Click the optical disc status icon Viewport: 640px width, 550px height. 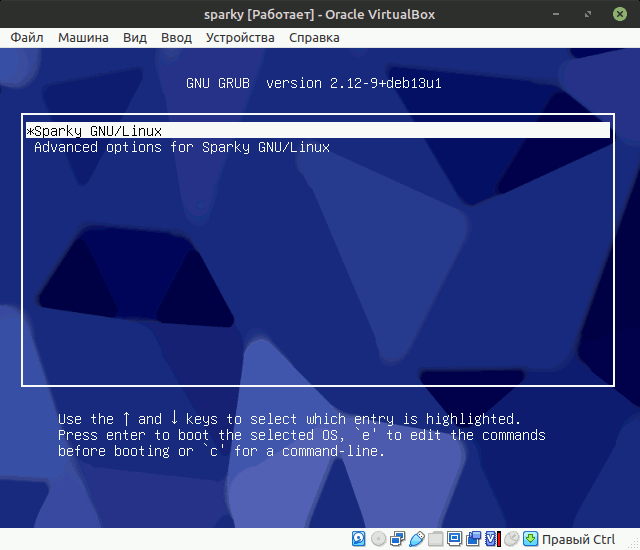pyautogui.click(x=378, y=539)
